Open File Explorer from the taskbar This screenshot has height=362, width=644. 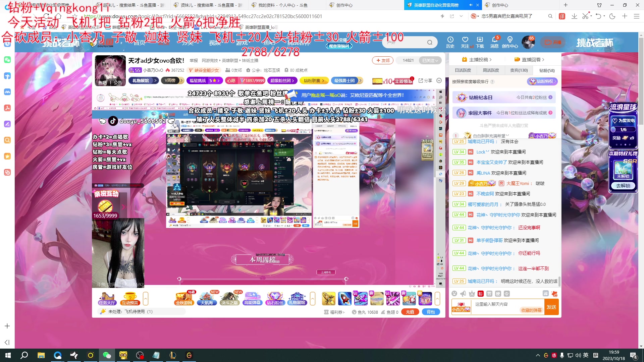(41, 355)
